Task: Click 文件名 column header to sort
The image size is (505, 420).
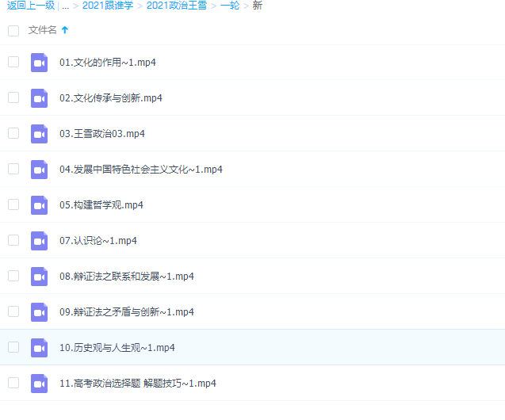Action: pyautogui.click(x=42, y=30)
